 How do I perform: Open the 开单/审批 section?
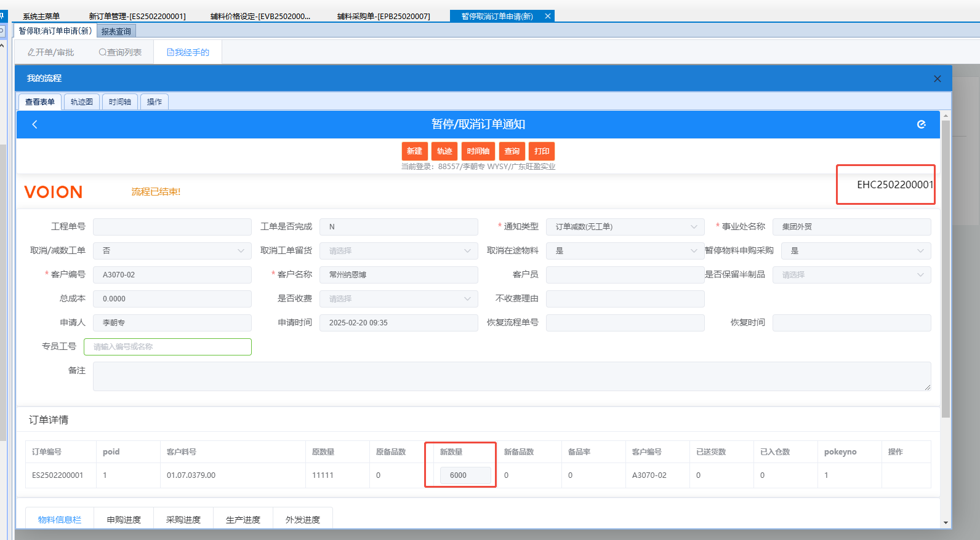(51, 52)
